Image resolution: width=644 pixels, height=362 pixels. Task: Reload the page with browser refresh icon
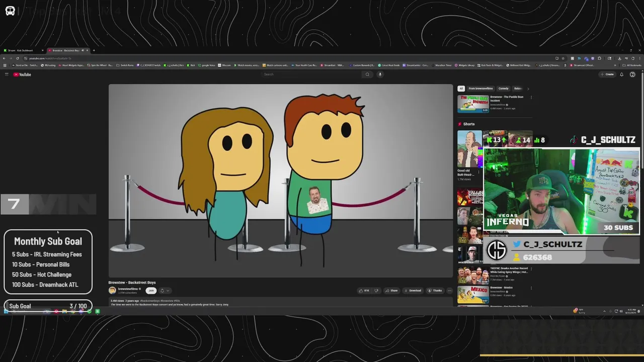pyautogui.click(x=17, y=58)
